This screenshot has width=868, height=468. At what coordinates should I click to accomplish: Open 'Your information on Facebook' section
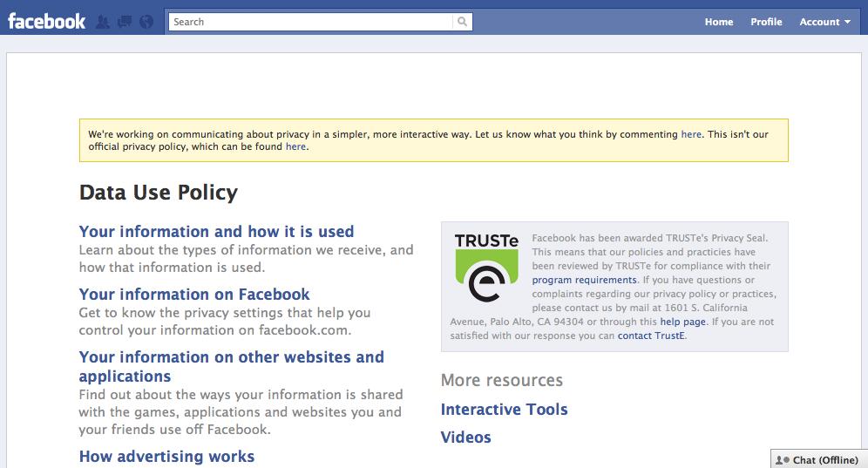point(194,294)
